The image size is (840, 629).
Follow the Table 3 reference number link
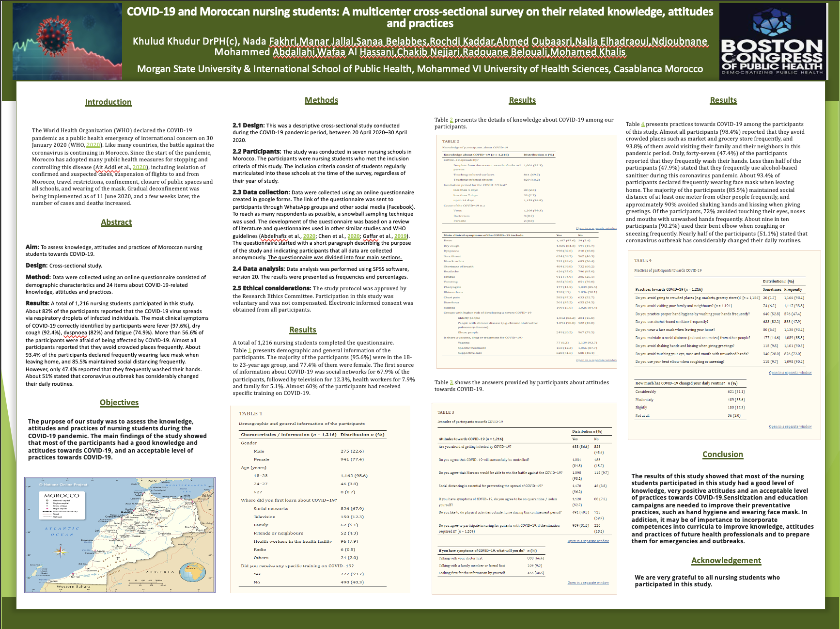[451, 382]
